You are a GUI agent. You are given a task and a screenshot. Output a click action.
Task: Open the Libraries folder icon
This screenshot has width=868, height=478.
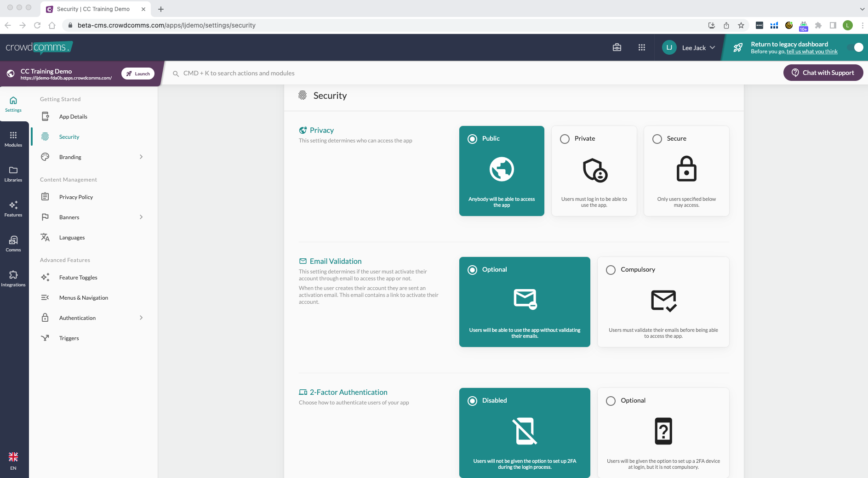pyautogui.click(x=13, y=174)
